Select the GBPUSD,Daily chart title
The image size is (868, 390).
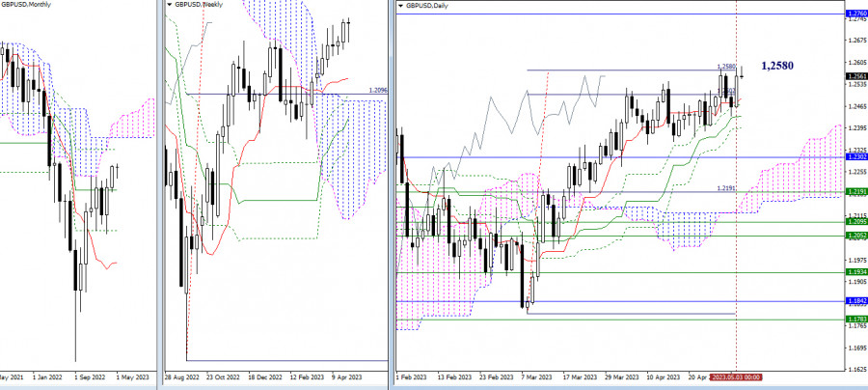427,5
